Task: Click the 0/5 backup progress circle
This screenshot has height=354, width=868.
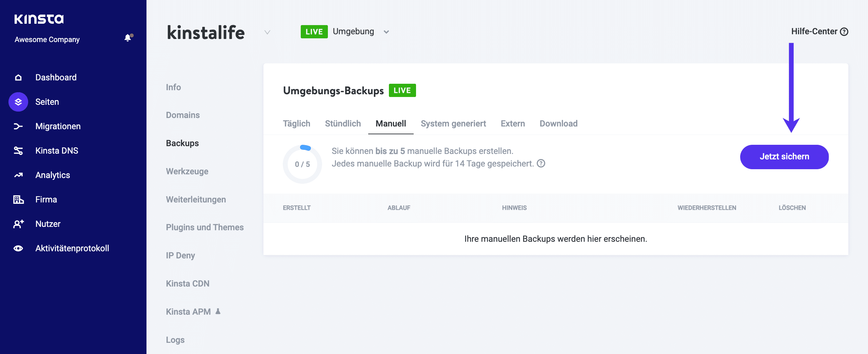Action: [x=303, y=164]
